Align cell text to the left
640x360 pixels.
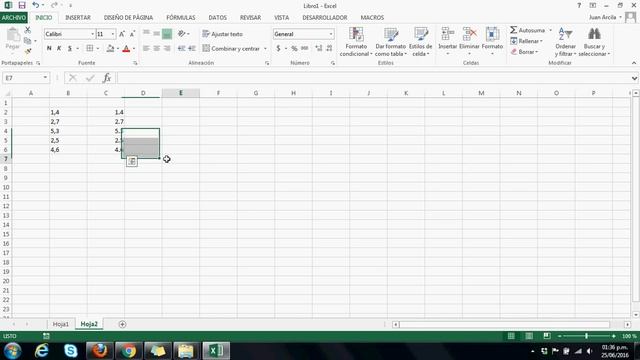[x=146, y=49]
